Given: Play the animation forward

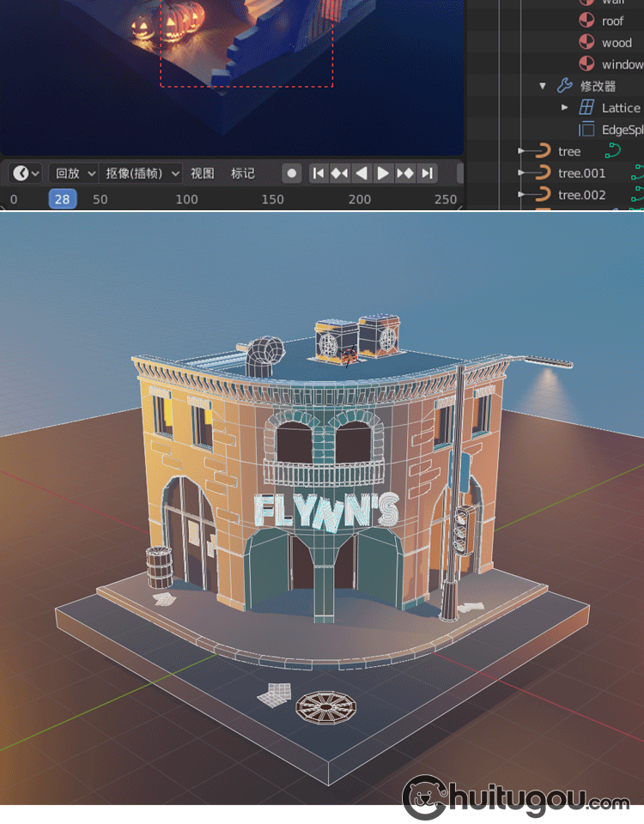Looking at the screenshot, I should click(383, 173).
